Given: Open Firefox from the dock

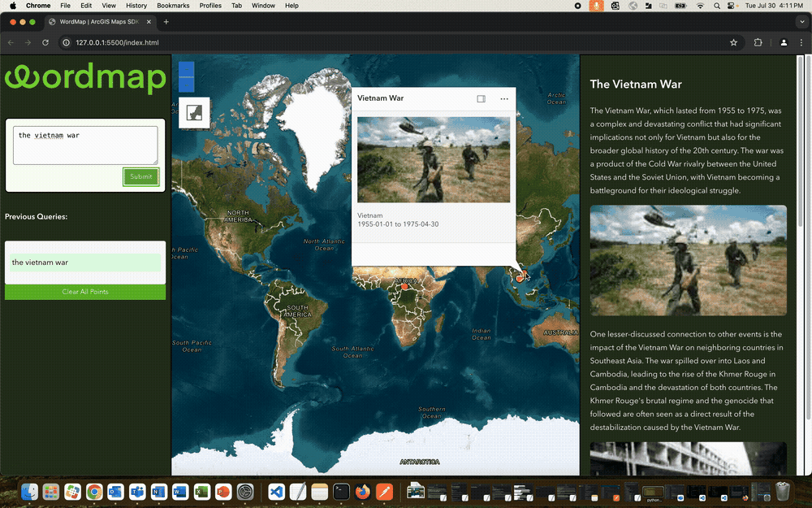Looking at the screenshot, I should pos(362,492).
